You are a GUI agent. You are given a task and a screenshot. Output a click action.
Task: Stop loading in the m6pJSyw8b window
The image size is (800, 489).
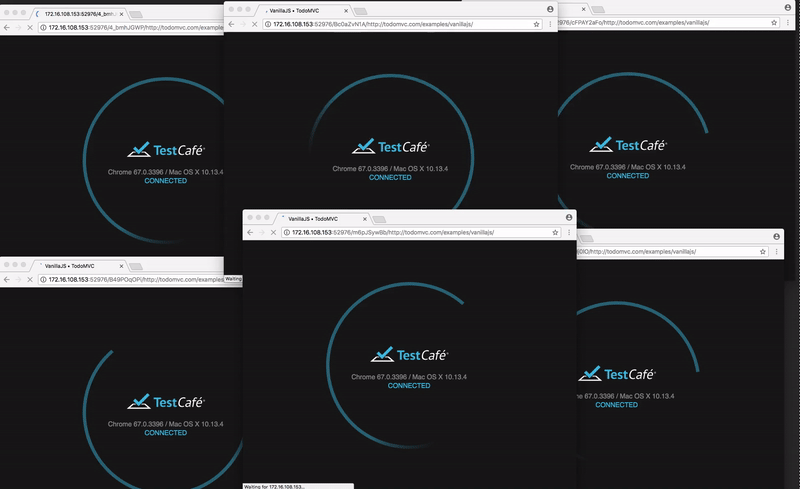pos(273,232)
